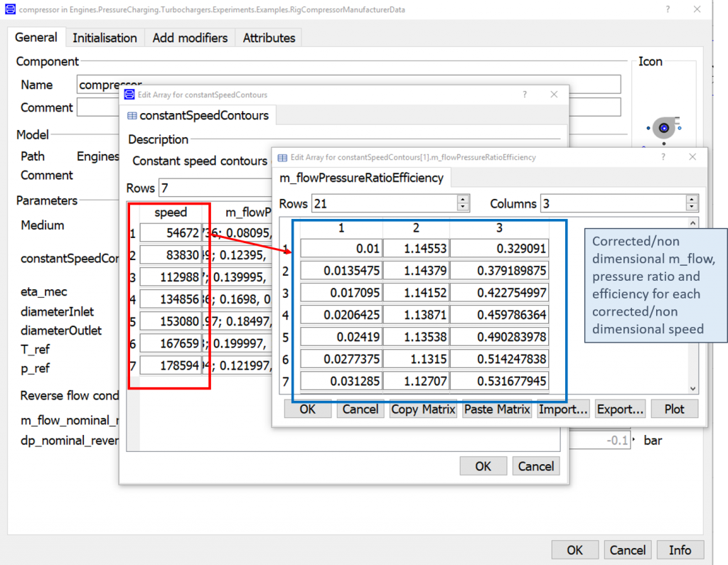Click matrix column header 3

tap(500, 228)
